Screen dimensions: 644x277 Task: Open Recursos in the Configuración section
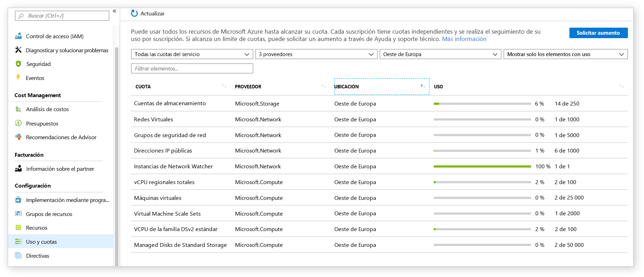pos(36,228)
